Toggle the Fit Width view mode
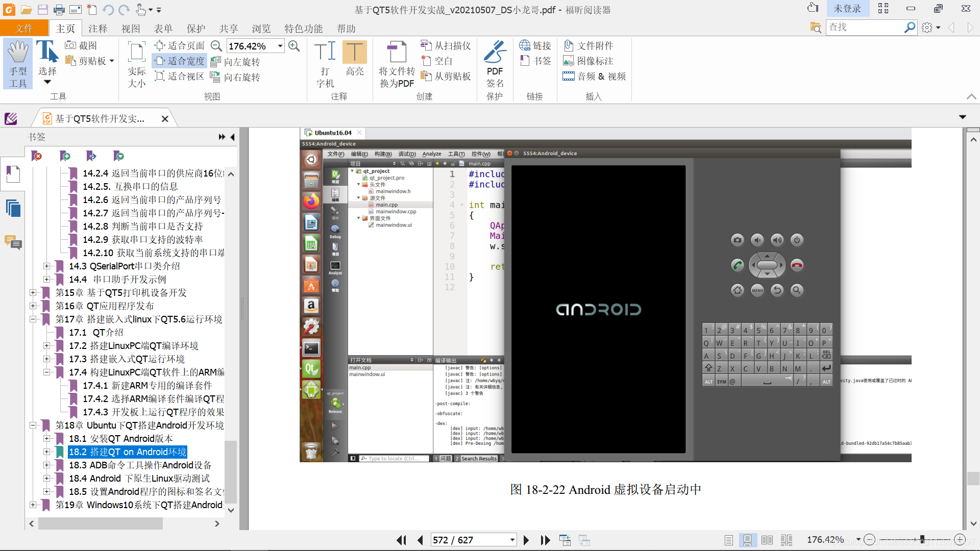980x551 pixels. click(x=180, y=61)
